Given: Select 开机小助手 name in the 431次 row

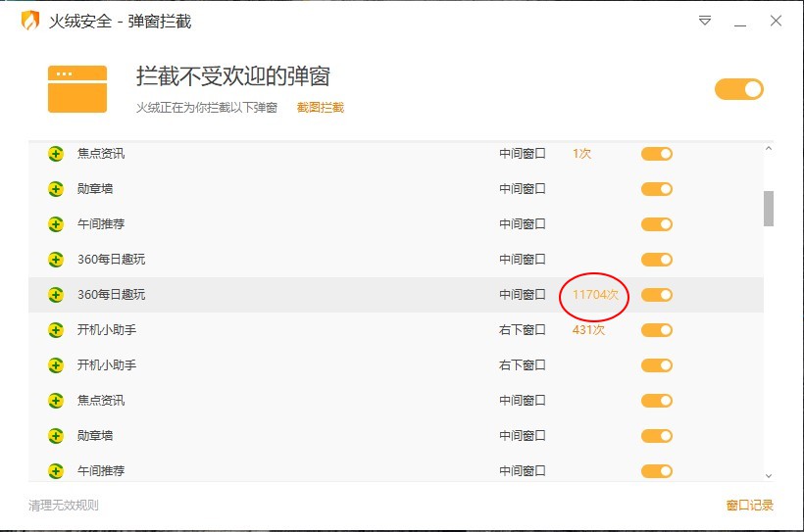Looking at the screenshot, I should pos(107,330).
